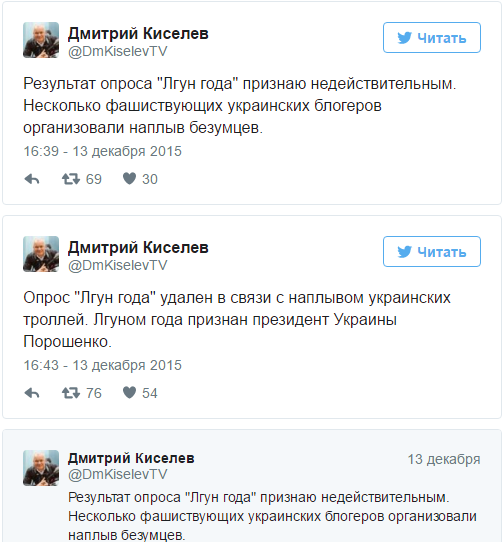Retweet the 16:39 tweet with 69 retweets
Image resolution: width=503 pixels, height=542 pixels.
[x=71, y=179]
